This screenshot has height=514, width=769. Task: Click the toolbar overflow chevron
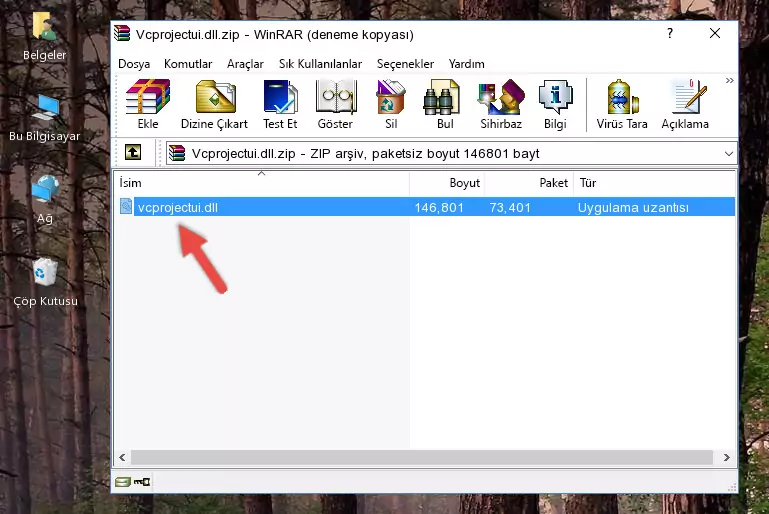729,80
